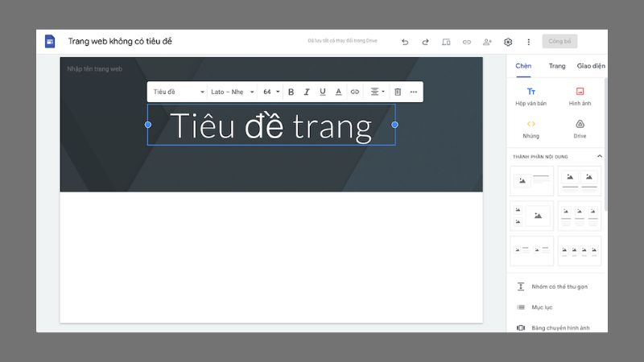Open the text alignment dropdown
The width and height of the screenshot is (644, 362).
pyautogui.click(x=377, y=92)
